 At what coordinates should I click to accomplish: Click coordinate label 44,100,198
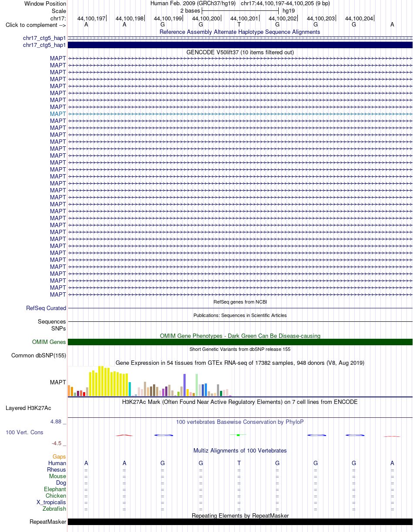(130, 18)
